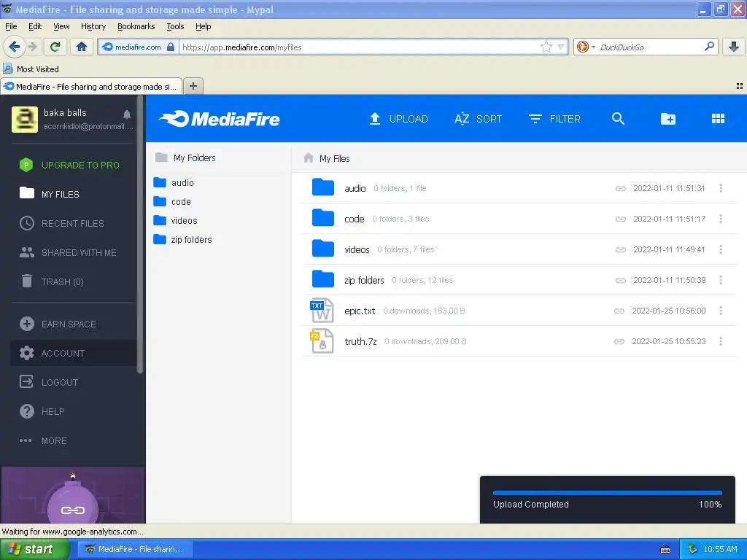747x560 pixels.
Task: Click the epic.txt file type icon
Action: click(x=322, y=311)
